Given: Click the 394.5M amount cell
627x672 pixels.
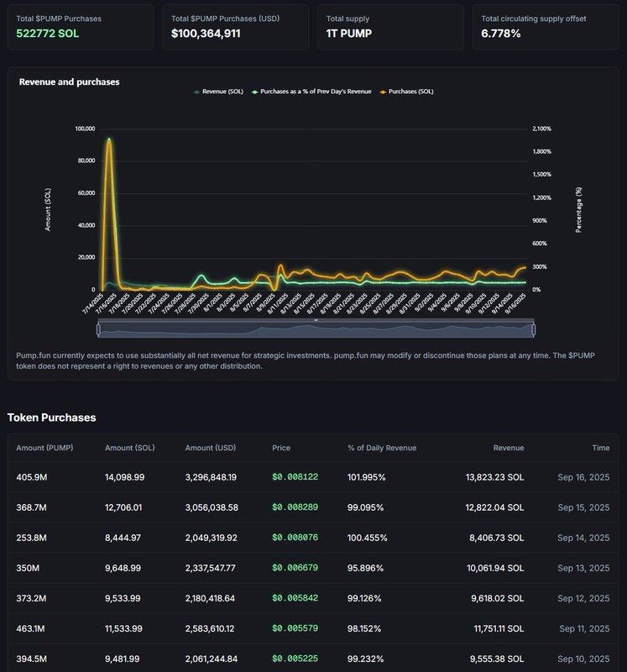Looking at the screenshot, I should [x=31, y=659].
